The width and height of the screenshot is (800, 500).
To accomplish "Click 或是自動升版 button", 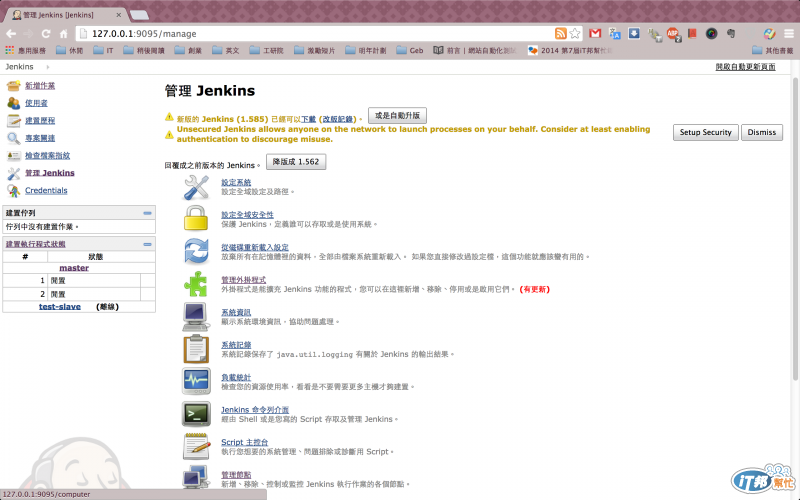I will [397, 115].
